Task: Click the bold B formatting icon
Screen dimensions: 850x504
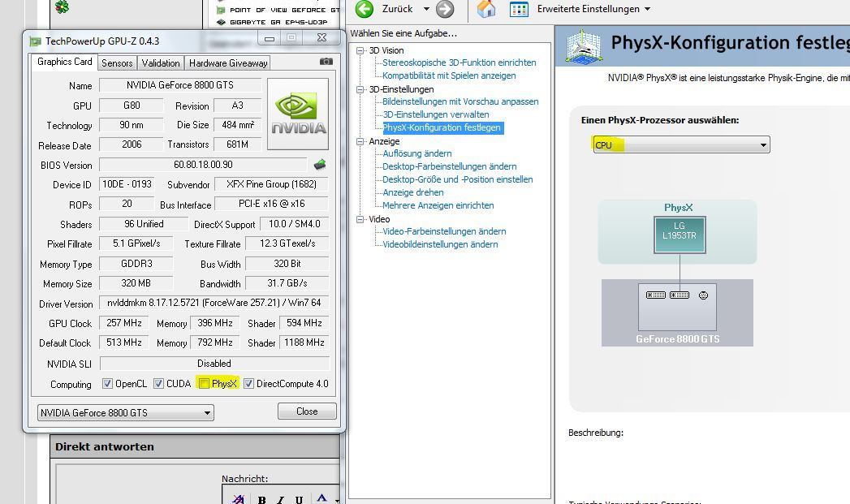Action: (x=262, y=500)
